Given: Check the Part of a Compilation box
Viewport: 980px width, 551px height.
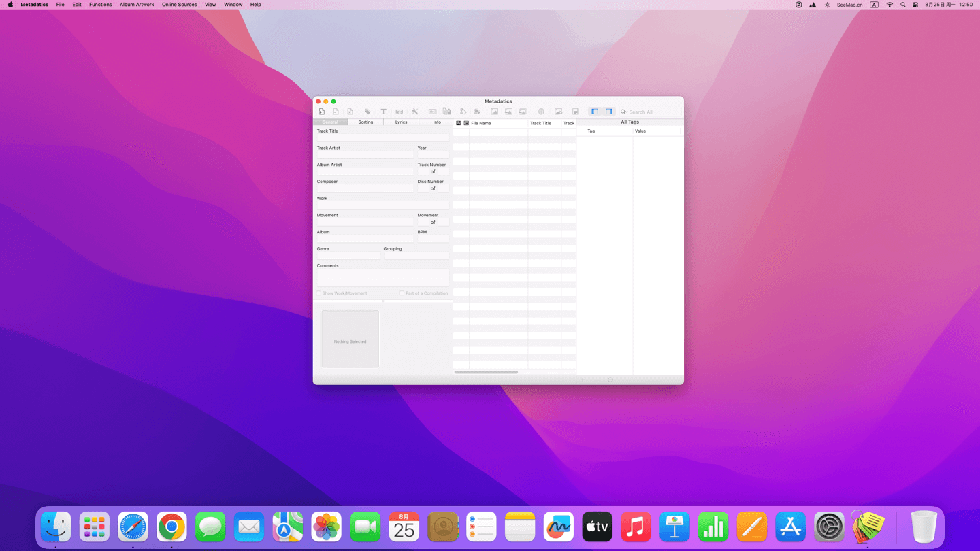Looking at the screenshot, I should pyautogui.click(x=402, y=293).
